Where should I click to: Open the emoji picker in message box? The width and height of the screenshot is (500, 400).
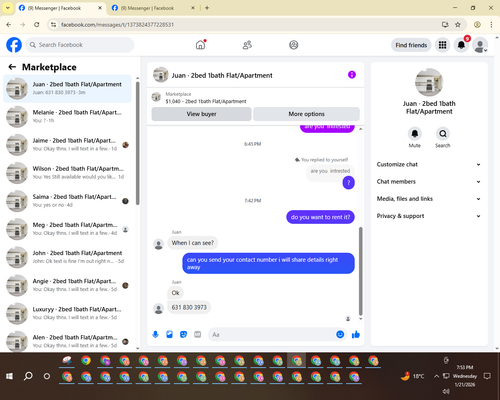click(340, 334)
